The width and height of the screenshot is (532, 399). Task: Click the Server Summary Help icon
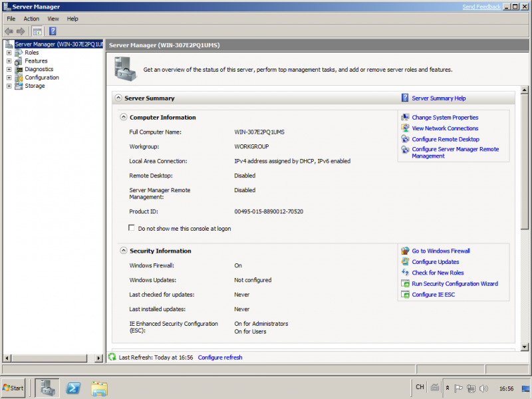coord(405,98)
